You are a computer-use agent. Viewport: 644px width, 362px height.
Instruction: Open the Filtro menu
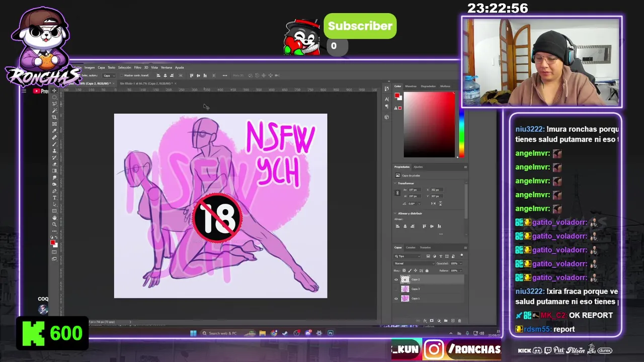pos(137,67)
